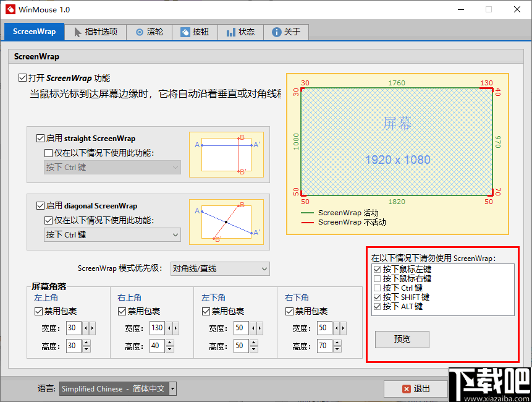Click the WinMouse icon in the title bar
The image size is (532, 402).
(9, 9)
